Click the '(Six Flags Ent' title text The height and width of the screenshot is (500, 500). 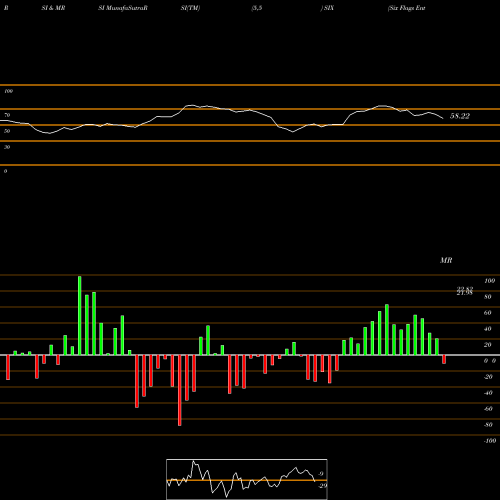click(407, 8)
